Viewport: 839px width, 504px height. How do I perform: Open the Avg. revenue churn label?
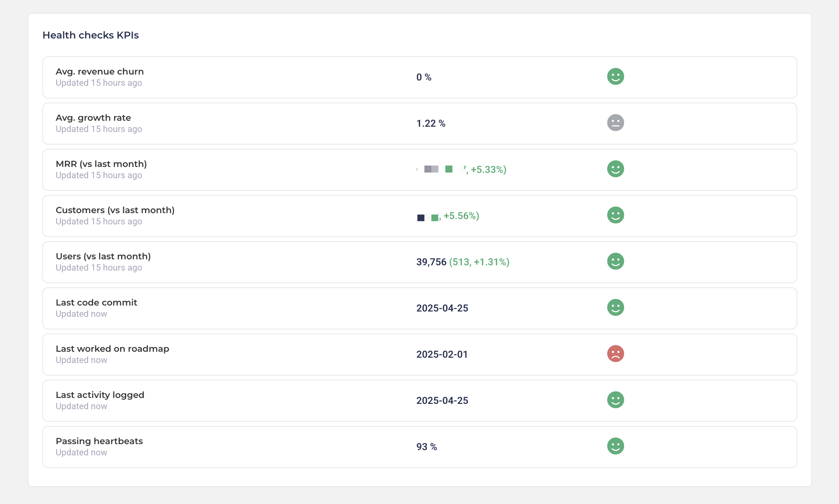click(x=100, y=72)
